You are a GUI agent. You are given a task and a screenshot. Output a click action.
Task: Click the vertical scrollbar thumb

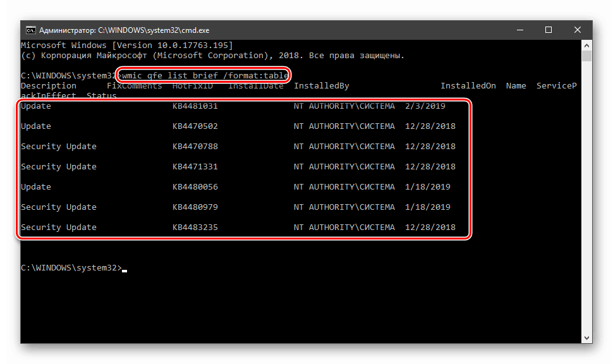pos(586,56)
